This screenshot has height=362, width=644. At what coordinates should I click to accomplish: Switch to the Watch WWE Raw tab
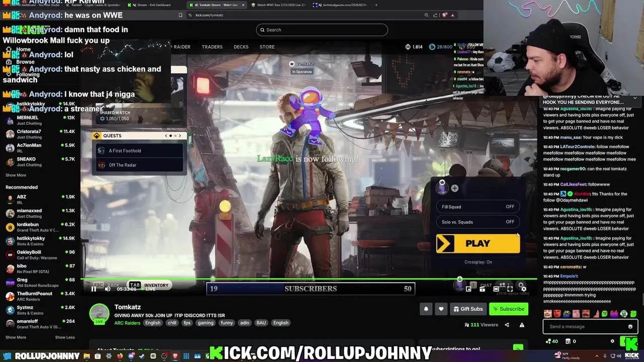pyautogui.click(x=278, y=5)
